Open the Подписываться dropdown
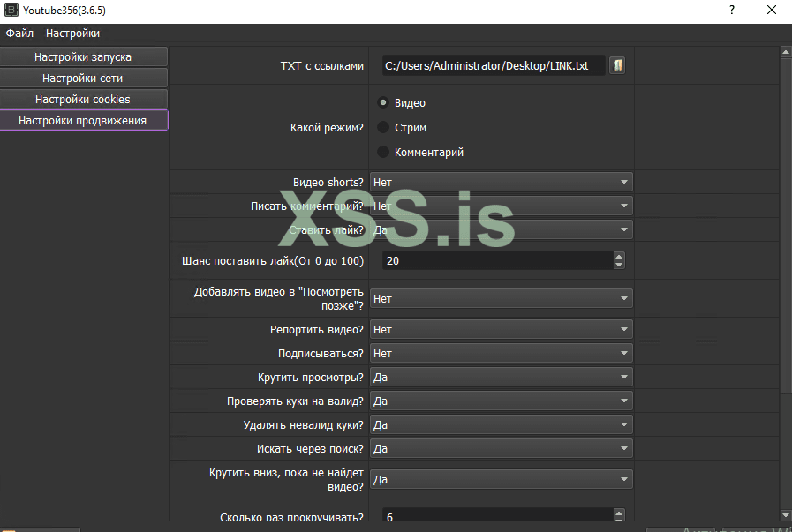The height and width of the screenshot is (532, 792). click(x=501, y=353)
